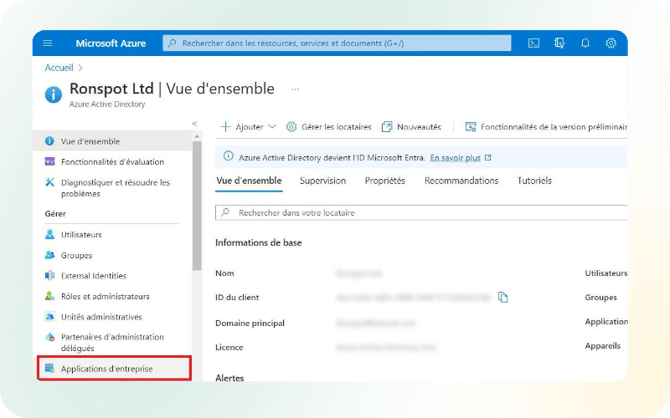Viewport: 670px width, 418px height.
Task: Select the Vue d'ensemble tab
Action: pyautogui.click(x=249, y=181)
